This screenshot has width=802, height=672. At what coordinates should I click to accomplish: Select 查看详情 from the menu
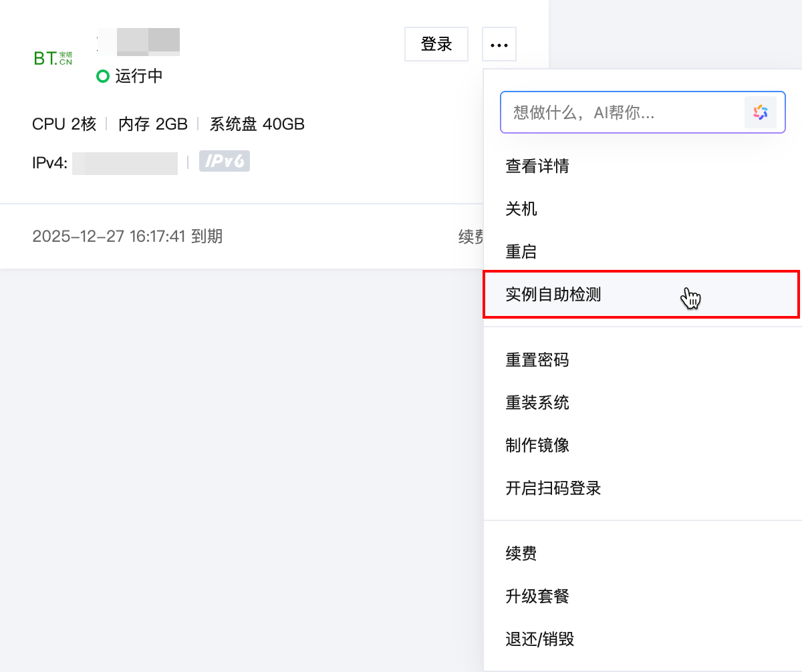(x=537, y=166)
